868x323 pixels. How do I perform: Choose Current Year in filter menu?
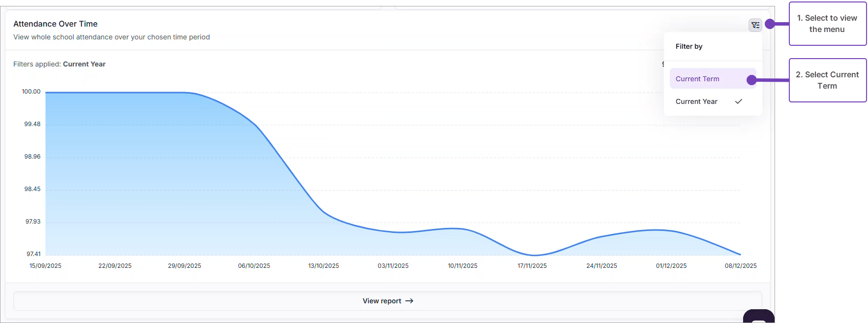[x=696, y=101]
